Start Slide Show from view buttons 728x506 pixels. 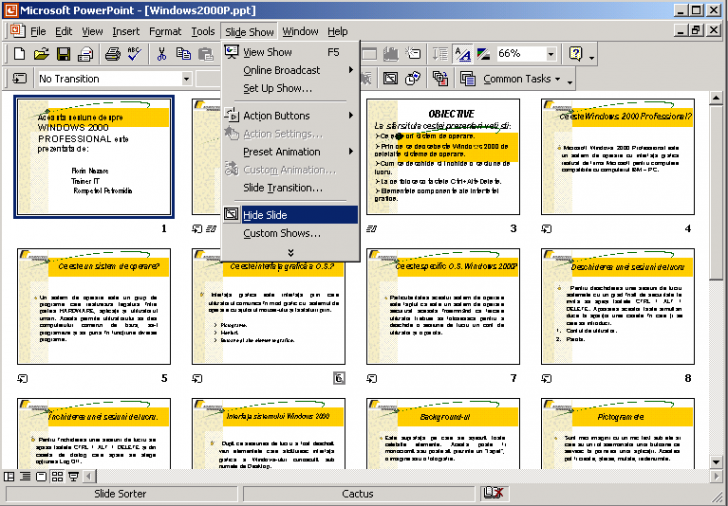pos(73,476)
